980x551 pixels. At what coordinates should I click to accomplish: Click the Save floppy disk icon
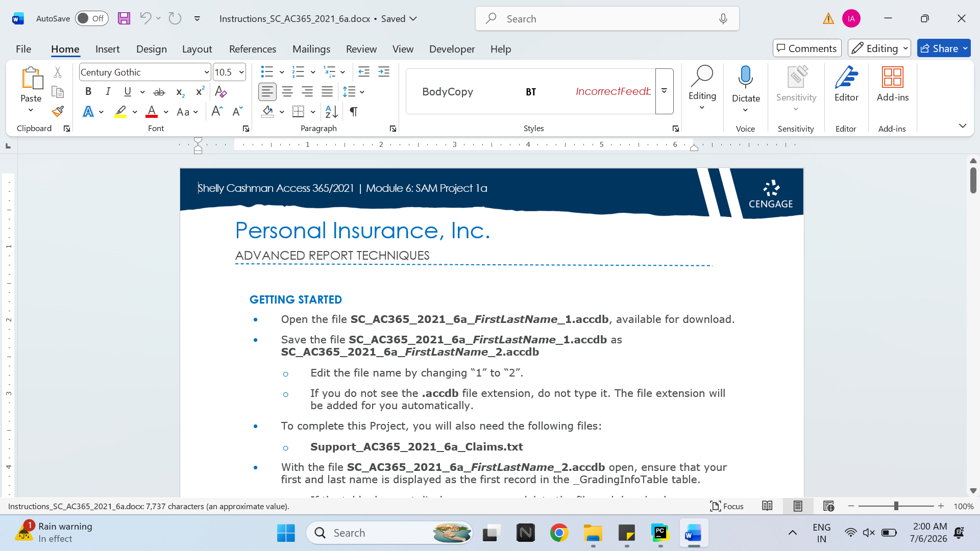pyautogui.click(x=124, y=18)
